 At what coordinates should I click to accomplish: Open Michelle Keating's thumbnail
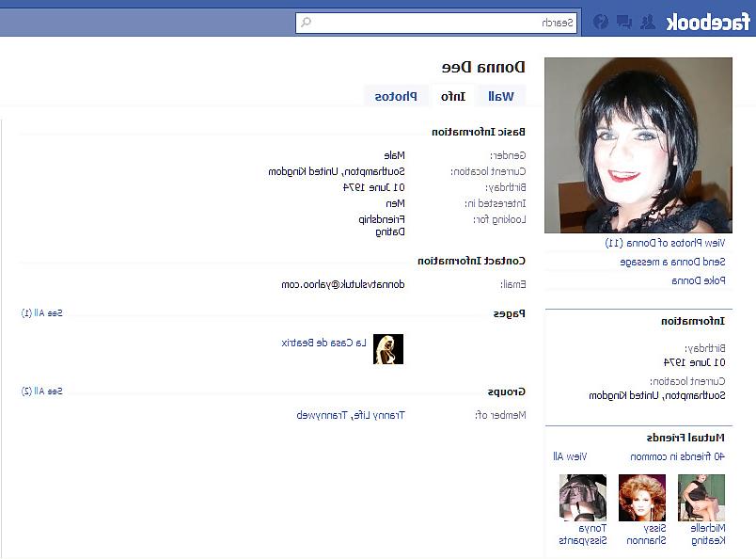coord(701,498)
